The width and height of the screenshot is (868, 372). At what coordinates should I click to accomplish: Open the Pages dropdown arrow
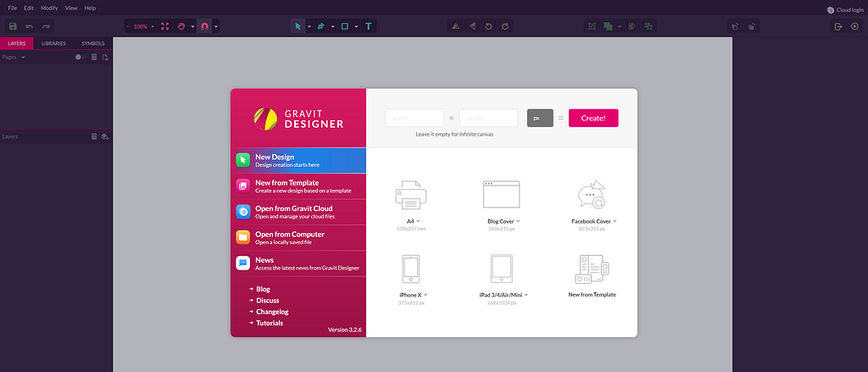click(x=23, y=58)
